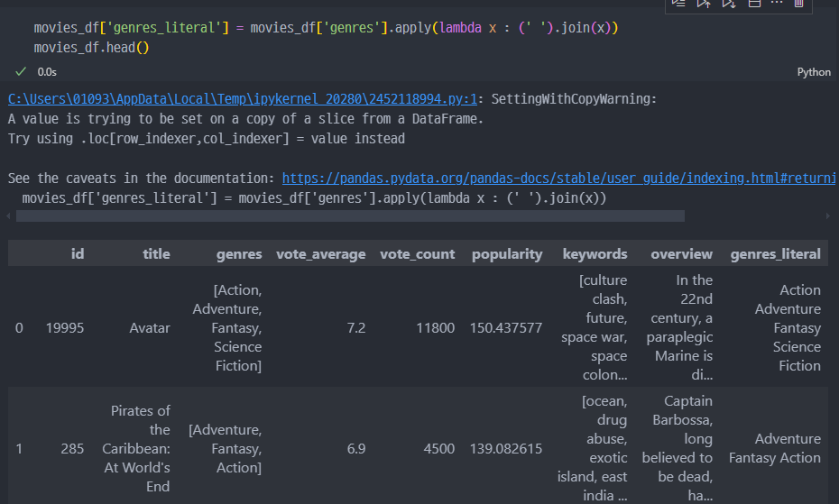Click the Split Cell icon
The image size is (839, 504).
[754, 4]
